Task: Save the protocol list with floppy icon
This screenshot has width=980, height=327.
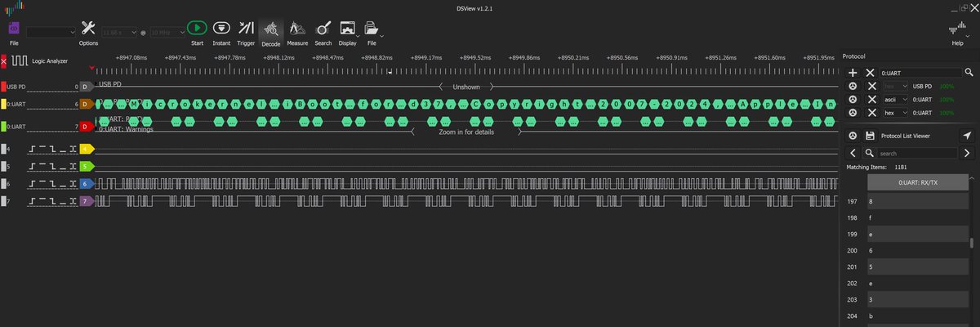Action: tap(871, 136)
